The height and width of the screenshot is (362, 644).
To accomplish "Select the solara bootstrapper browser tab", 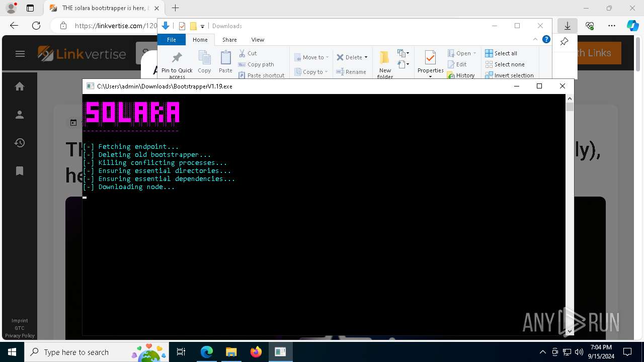I will pos(105,8).
